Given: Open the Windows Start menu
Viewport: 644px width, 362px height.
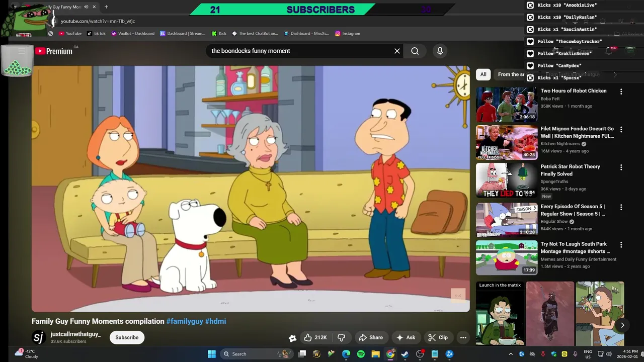Looking at the screenshot, I should coord(211,354).
